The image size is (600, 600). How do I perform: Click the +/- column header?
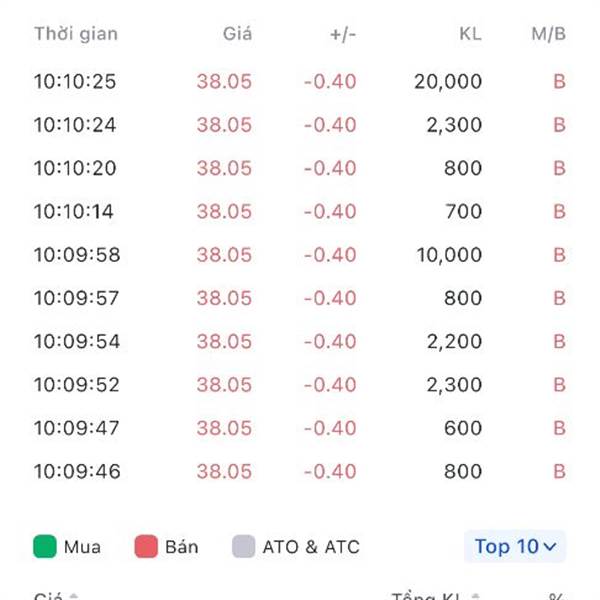click(343, 34)
